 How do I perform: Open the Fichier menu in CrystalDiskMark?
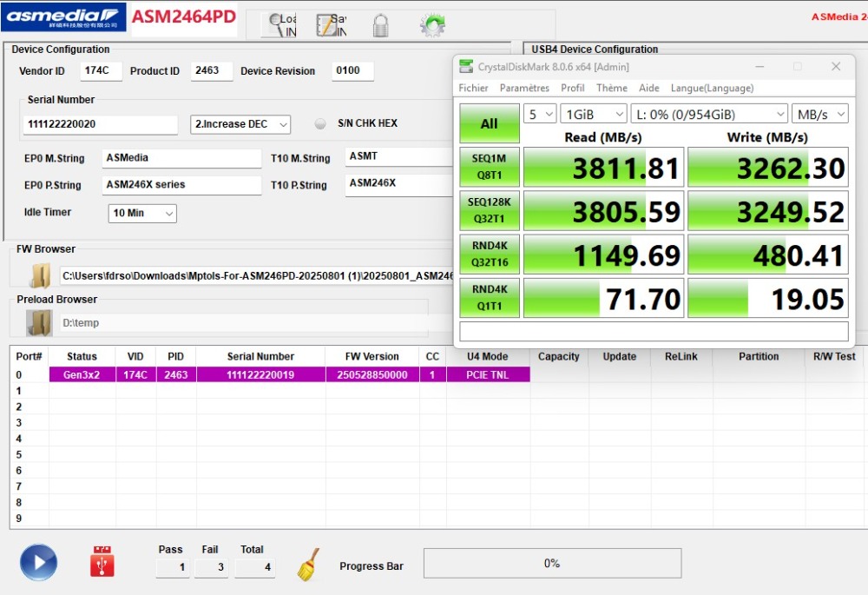click(473, 88)
